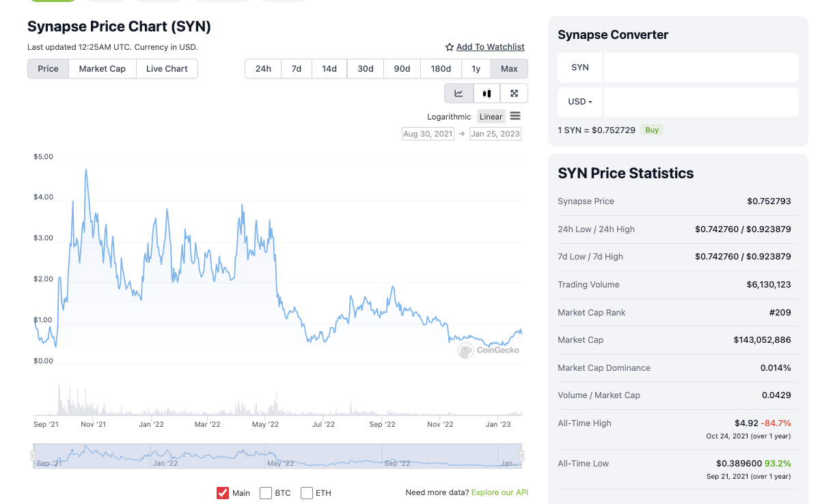Edit the Aug 30, 2021 start date

pos(428,134)
